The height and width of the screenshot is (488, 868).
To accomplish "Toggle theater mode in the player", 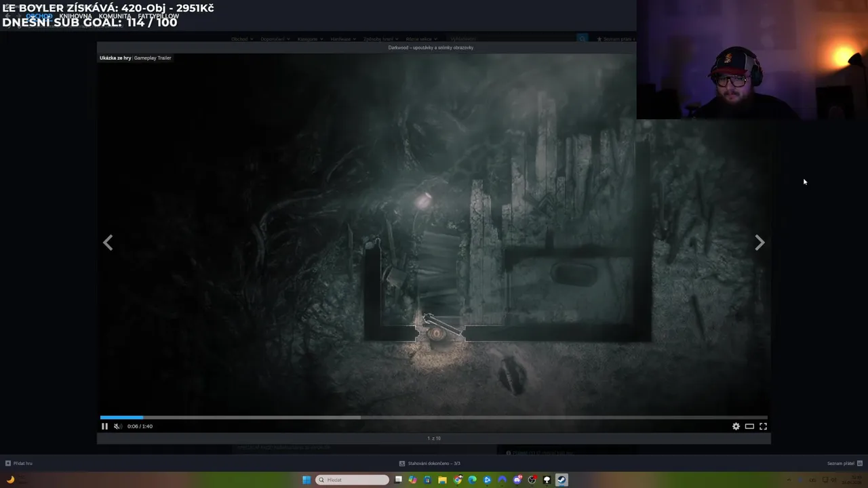I will [x=749, y=426].
